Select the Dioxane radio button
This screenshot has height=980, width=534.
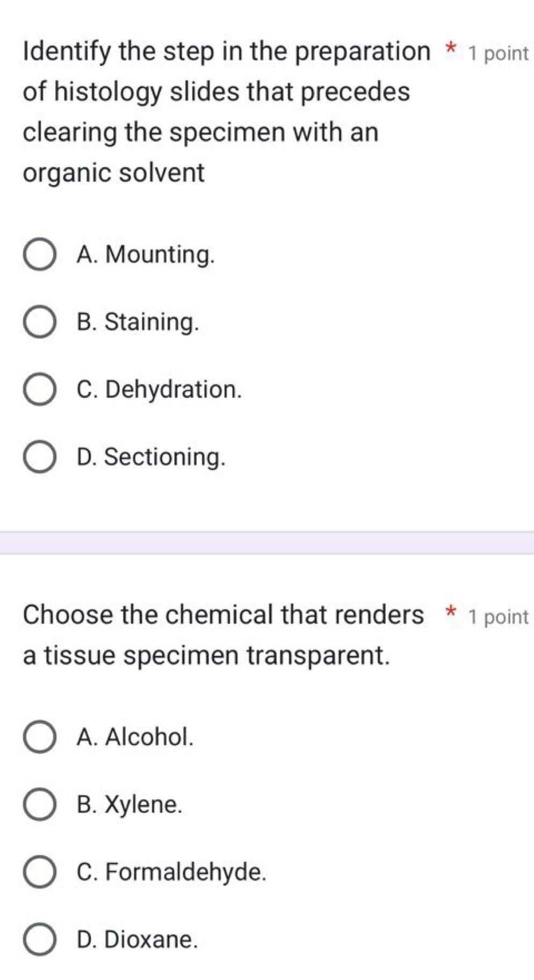click(x=39, y=940)
